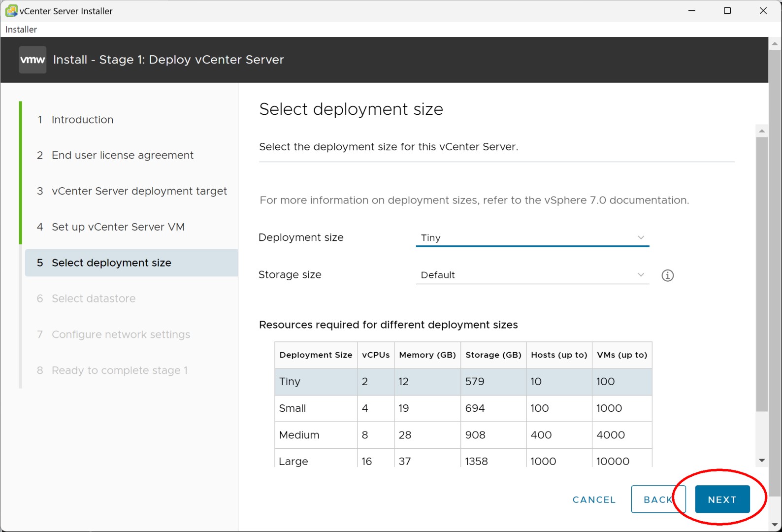Maximize the installer window
The image size is (782, 532).
[727, 10]
